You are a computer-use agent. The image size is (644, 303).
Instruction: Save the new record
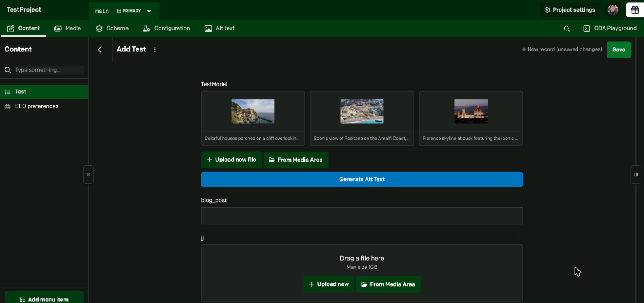tap(619, 49)
